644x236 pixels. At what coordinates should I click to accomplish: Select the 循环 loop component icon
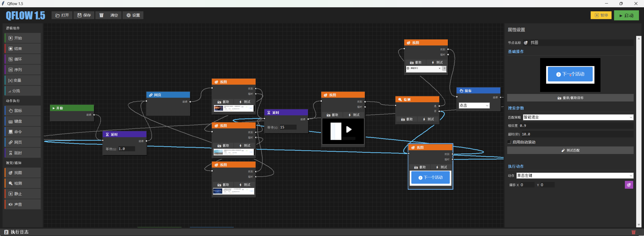coord(11,59)
